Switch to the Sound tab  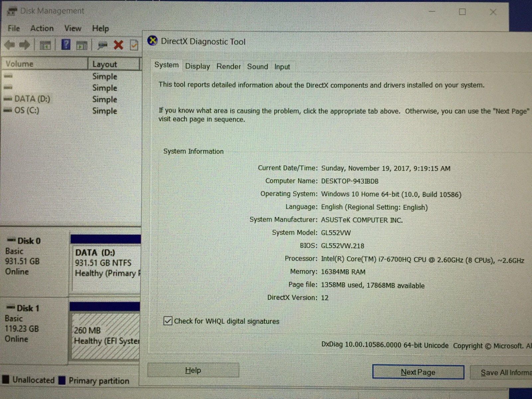pos(257,66)
